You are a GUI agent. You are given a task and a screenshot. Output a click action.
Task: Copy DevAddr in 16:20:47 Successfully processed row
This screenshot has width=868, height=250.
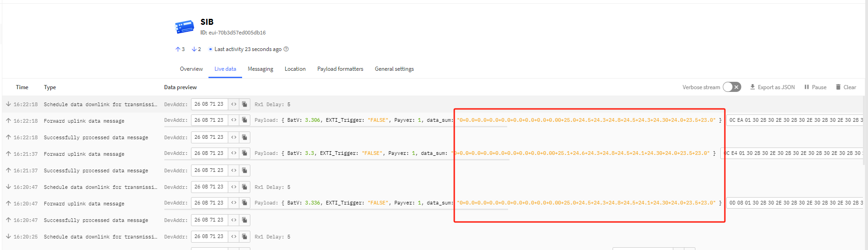(x=245, y=220)
